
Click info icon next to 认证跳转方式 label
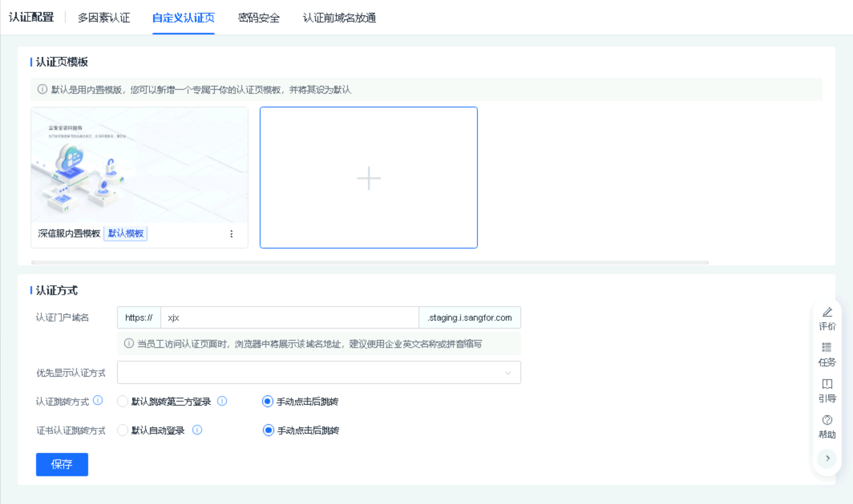coord(98,400)
